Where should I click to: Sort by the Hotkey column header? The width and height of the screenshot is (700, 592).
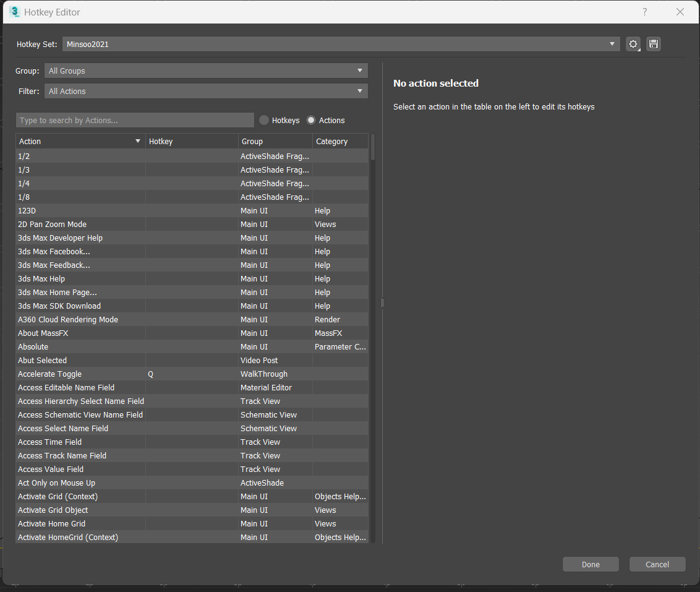192,141
